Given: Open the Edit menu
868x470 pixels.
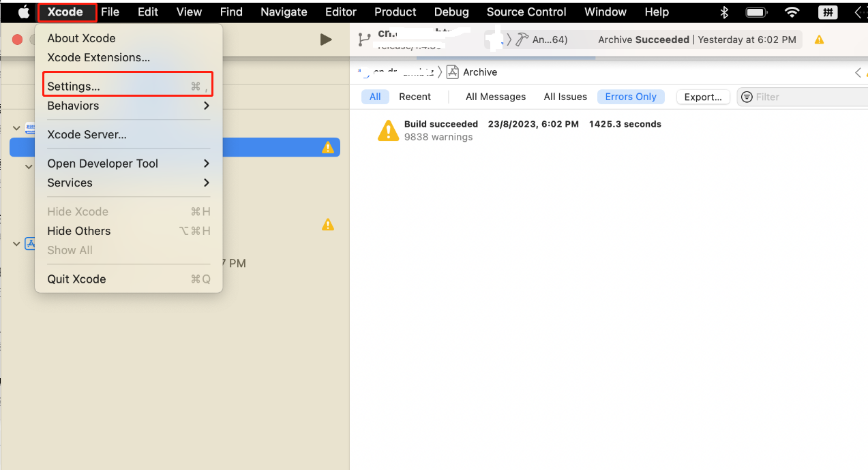Looking at the screenshot, I should [148, 12].
